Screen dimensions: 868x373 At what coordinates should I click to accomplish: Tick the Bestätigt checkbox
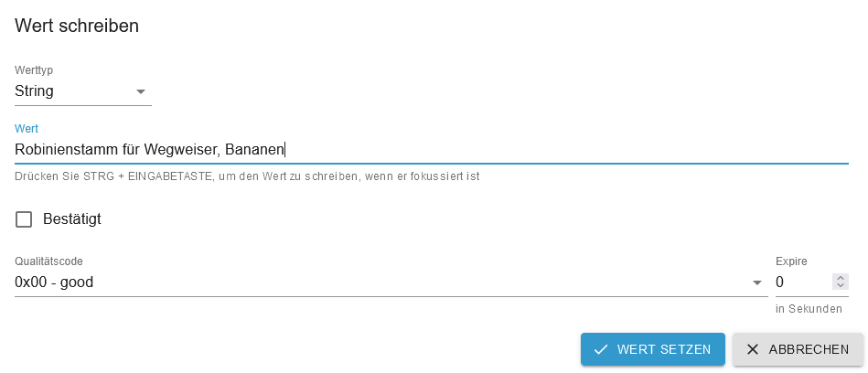click(24, 219)
